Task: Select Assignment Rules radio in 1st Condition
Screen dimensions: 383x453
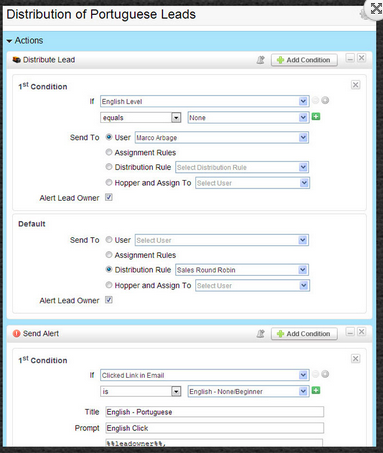Action: (x=109, y=152)
